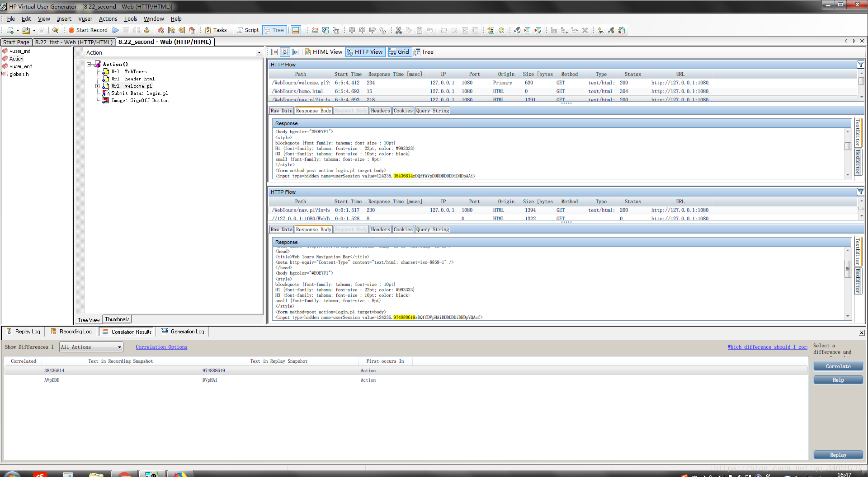Expand the Url: welcome.pl tree node
Viewport: 868px width, 477px height.
97,86
